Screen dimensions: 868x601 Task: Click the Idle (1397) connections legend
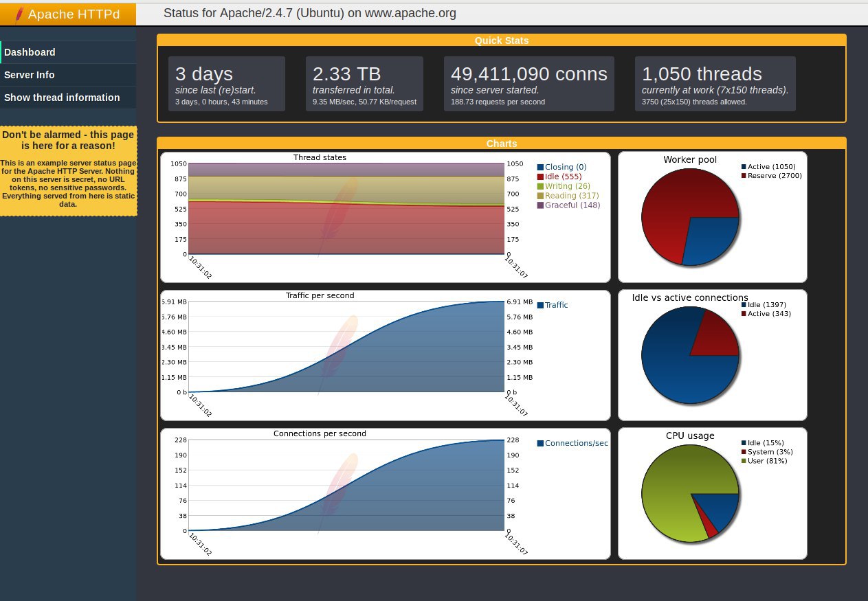764,304
